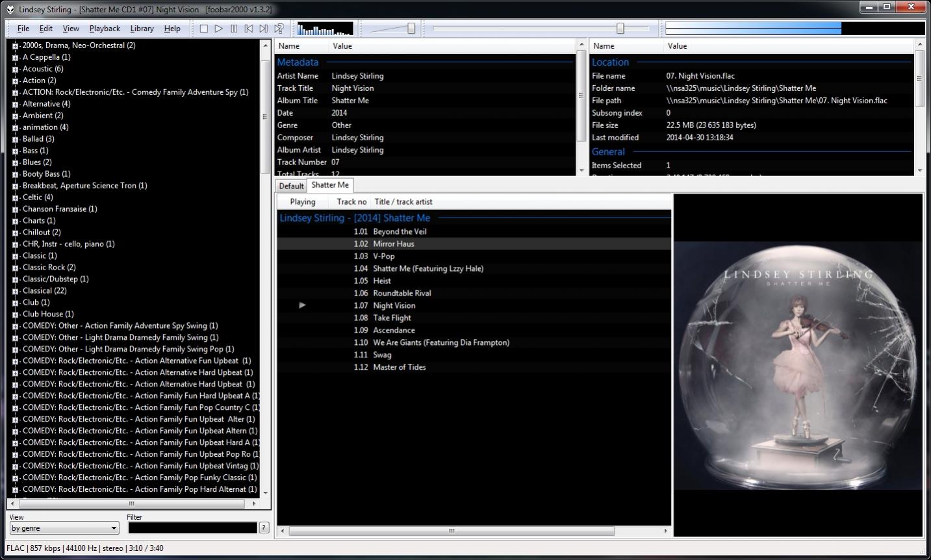Screen dimensions: 931x560
Task: Open the File menu
Action: click(23, 29)
